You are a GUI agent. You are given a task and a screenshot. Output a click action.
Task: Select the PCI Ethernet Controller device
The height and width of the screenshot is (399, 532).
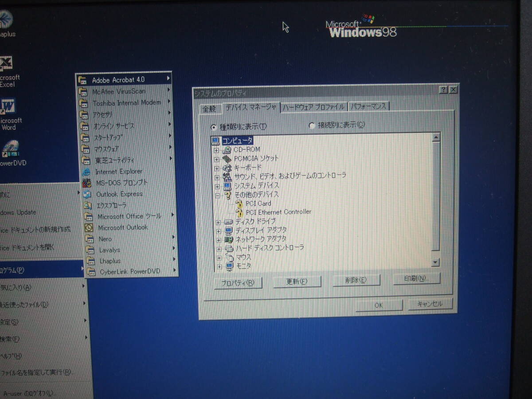278,212
